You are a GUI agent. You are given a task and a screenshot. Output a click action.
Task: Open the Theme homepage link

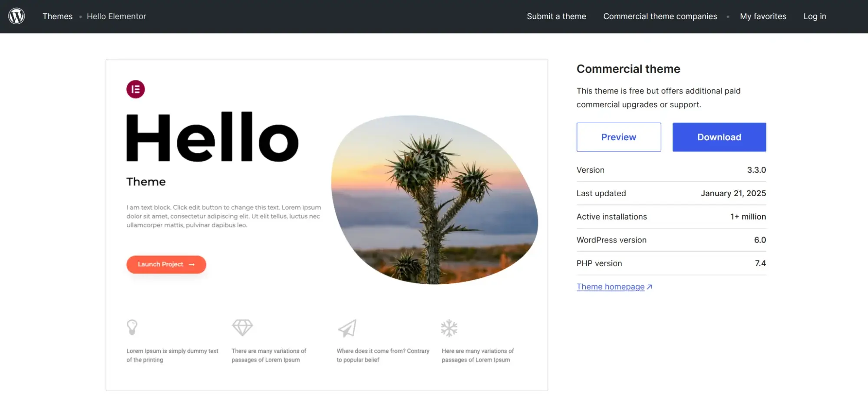[611, 287]
